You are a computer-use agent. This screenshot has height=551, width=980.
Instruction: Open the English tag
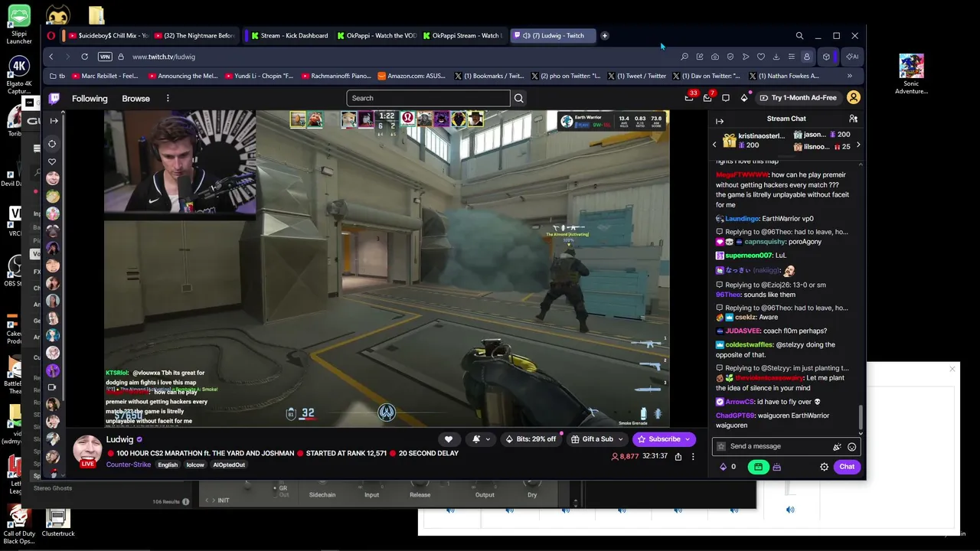168,465
